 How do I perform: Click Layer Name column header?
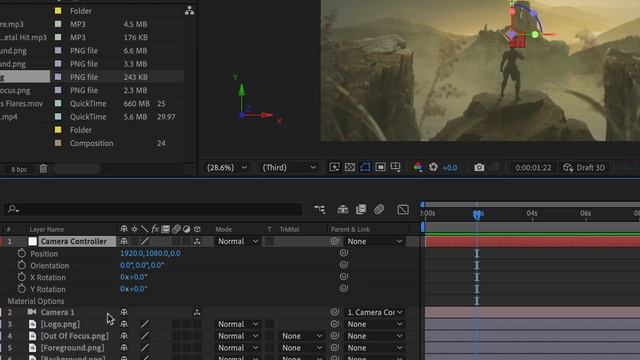pos(47,229)
